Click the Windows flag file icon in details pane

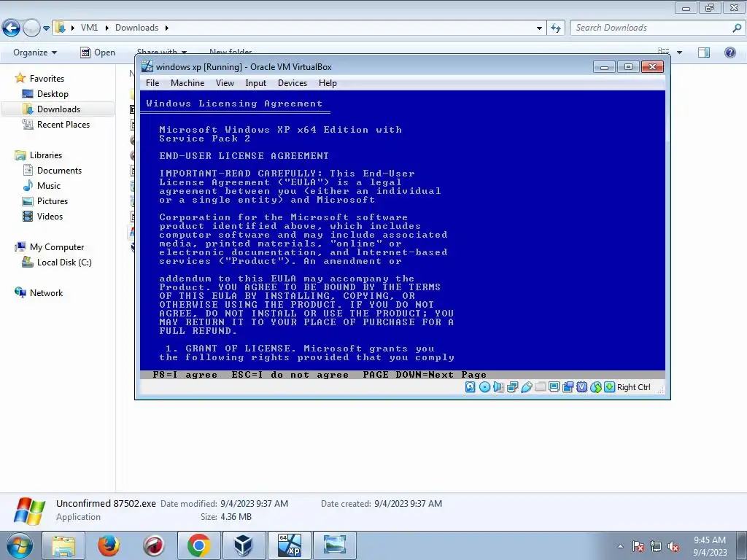click(29, 511)
